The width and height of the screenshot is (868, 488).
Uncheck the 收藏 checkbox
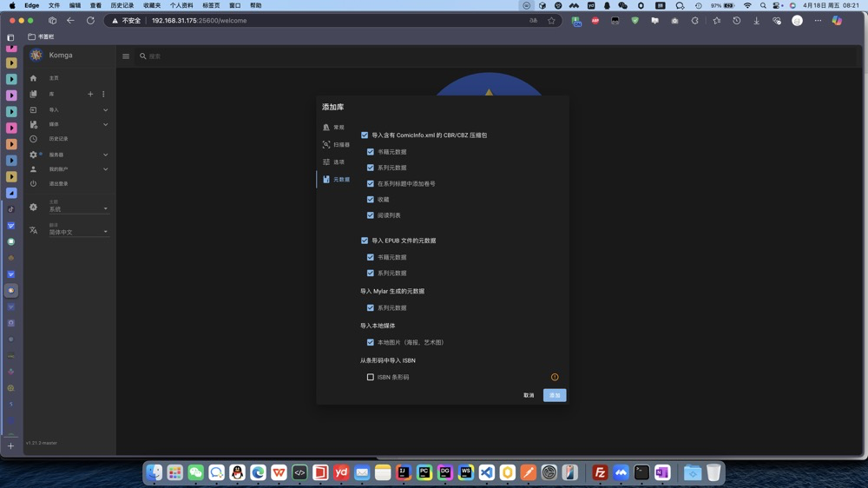(x=371, y=200)
